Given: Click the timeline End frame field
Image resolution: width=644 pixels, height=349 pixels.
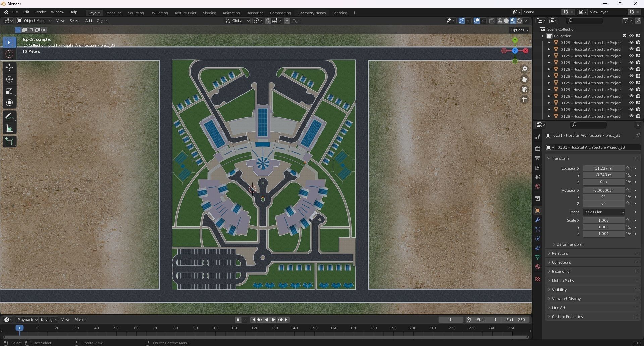Looking at the screenshot, I should point(516,320).
